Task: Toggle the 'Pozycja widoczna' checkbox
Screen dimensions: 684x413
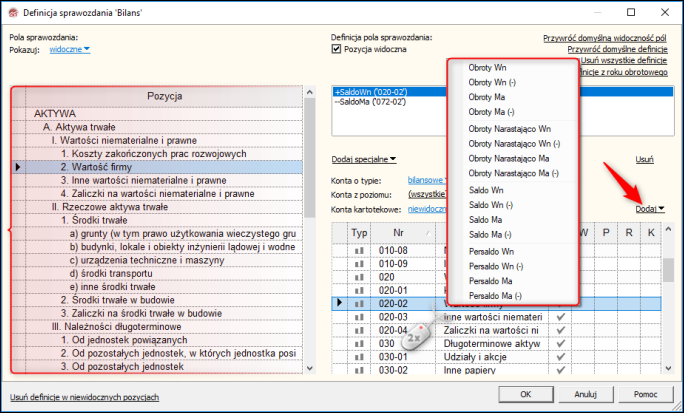Action: pos(336,49)
